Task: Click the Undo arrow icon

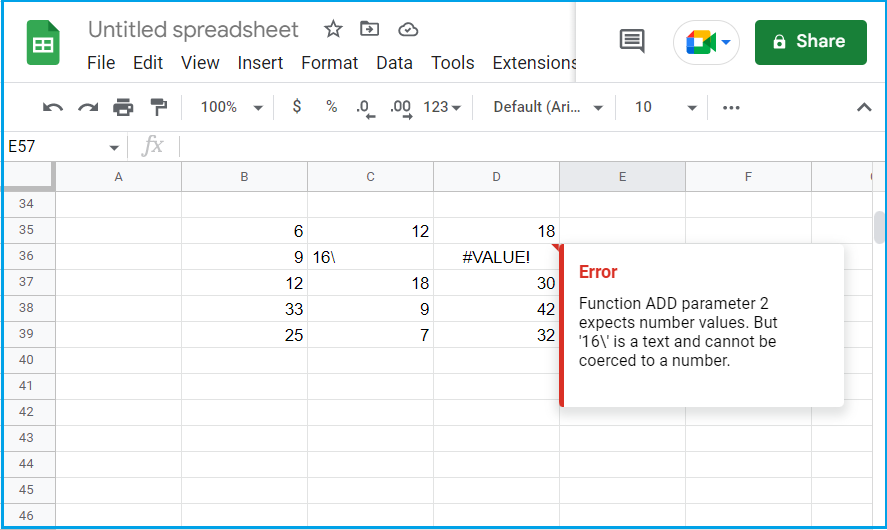Action: pos(53,107)
